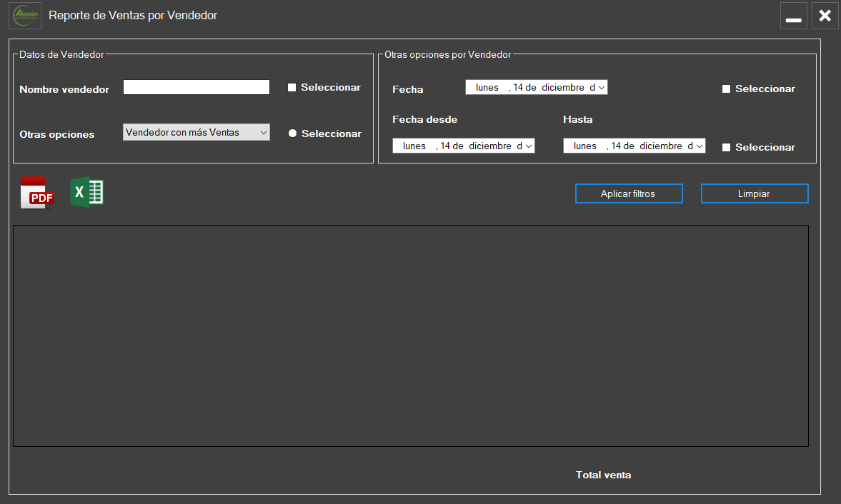This screenshot has height=504, width=841.
Task: Open the Hasta date picker dropdown
Action: (x=699, y=146)
